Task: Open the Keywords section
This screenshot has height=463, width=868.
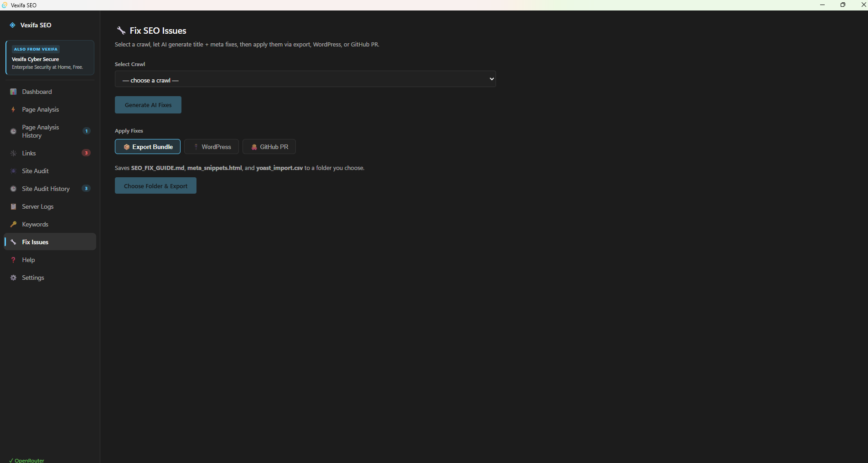Action: pyautogui.click(x=50, y=224)
